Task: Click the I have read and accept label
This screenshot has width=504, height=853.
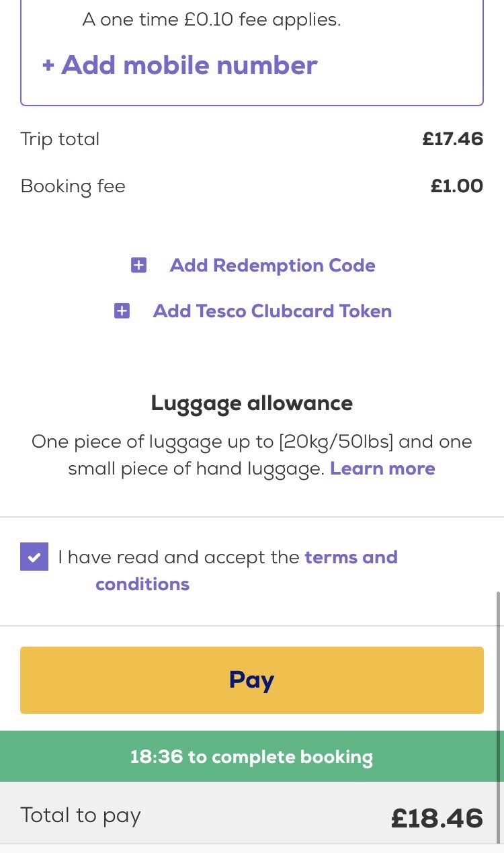Action: tap(179, 557)
